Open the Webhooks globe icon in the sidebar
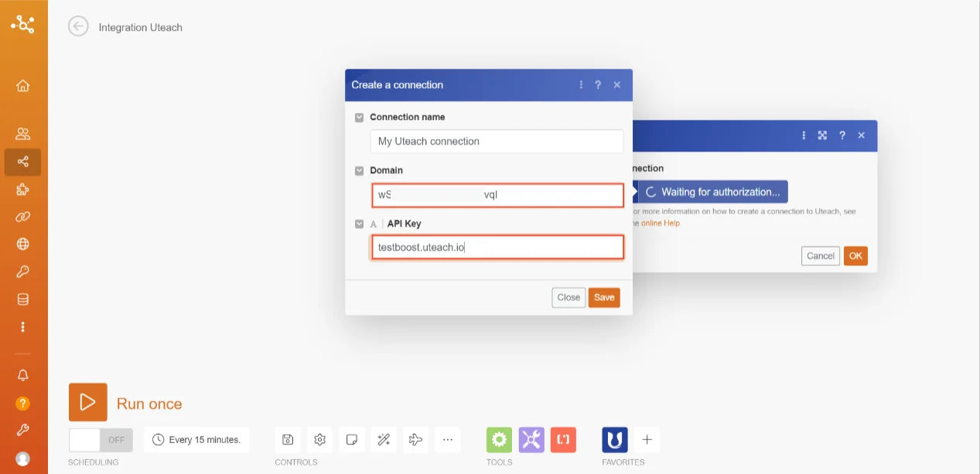The width and height of the screenshot is (980, 474). pos(23,244)
